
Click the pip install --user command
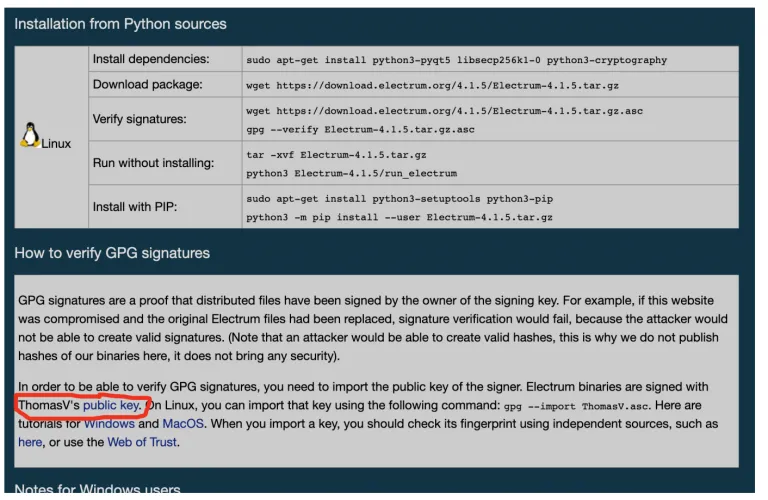(x=400, y=218)
